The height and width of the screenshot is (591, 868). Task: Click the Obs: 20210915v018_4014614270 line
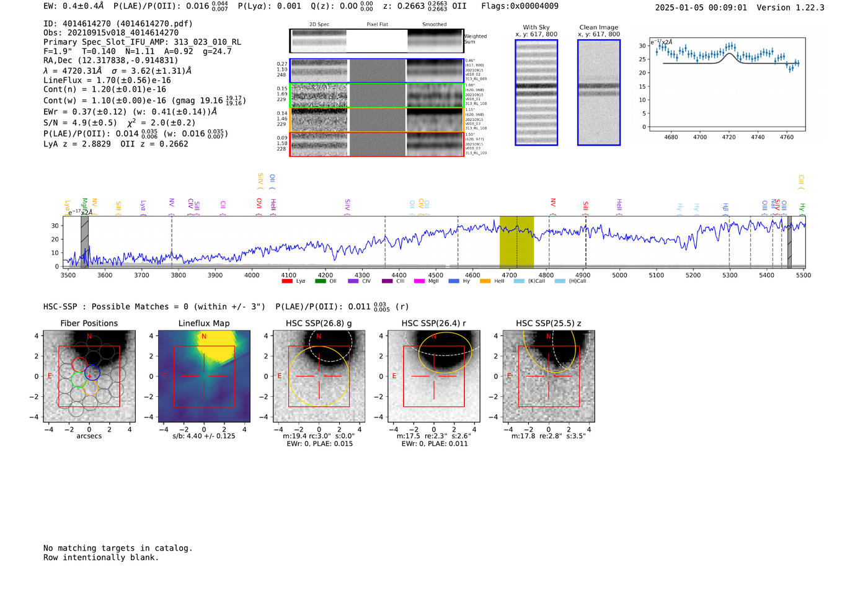pos(111,33)
